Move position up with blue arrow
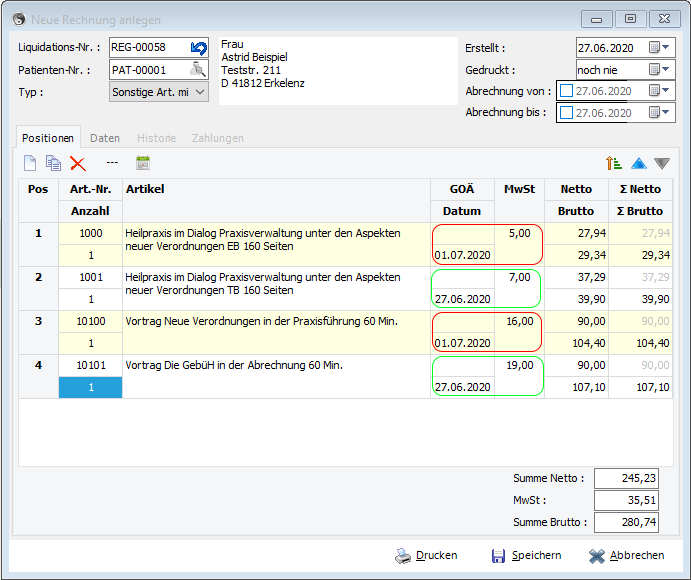This screenshot has height=580, width=691. click(639, 164)
